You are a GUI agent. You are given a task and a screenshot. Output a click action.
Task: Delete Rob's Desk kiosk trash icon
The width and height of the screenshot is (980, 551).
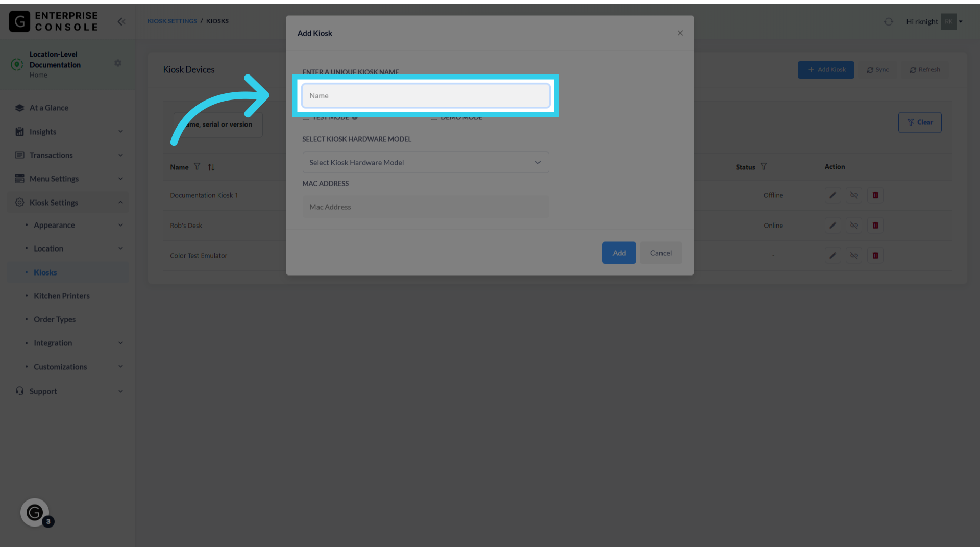coord(875,226)
